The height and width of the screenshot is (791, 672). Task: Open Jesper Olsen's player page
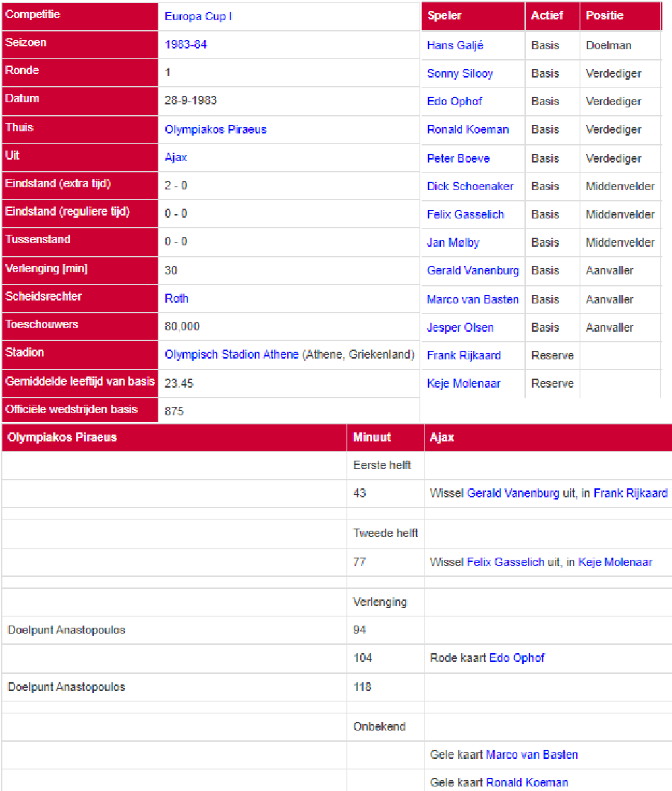pos(460,328)
